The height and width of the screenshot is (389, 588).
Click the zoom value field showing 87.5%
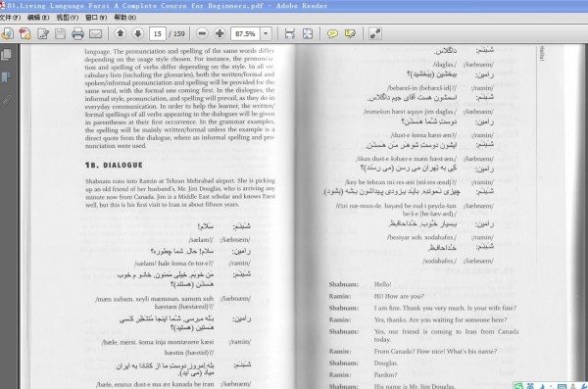pyautogui.click(x=245, y=33)
